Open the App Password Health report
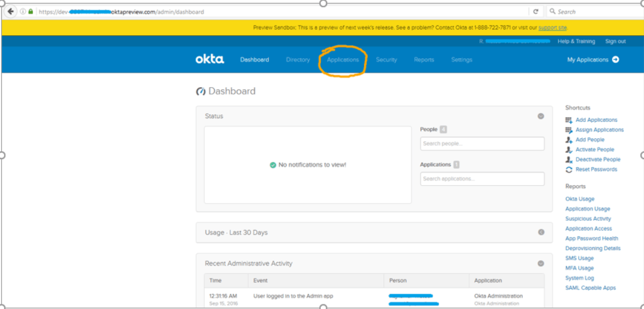 point(592,239)
